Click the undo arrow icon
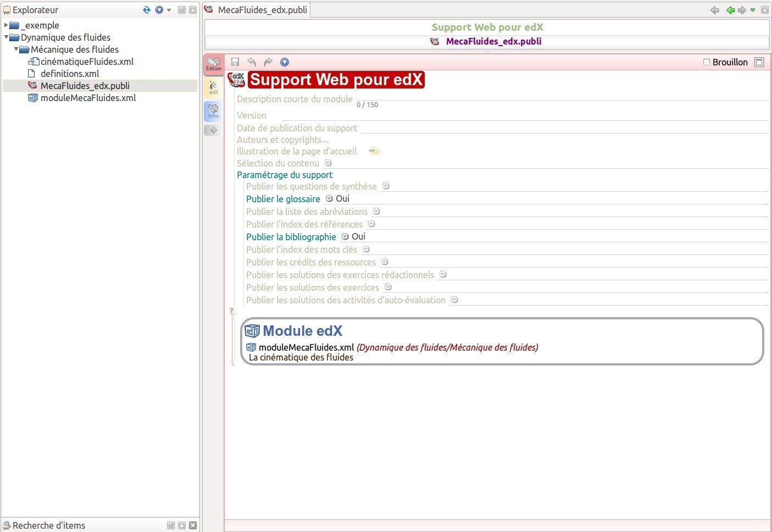Screen dimensions: 772x532 coord(252,62)
